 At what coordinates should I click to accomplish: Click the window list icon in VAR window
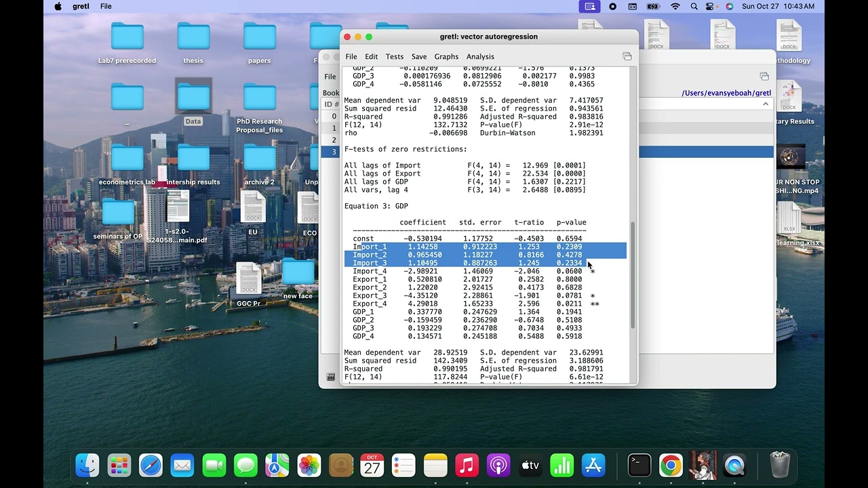click(x=627, y=56)
